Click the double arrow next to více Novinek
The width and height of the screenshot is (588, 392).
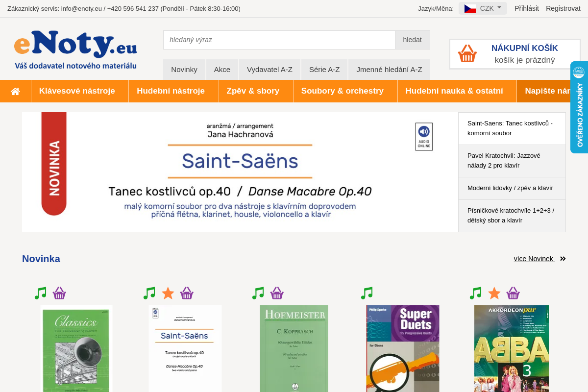(x=563, y=259)
